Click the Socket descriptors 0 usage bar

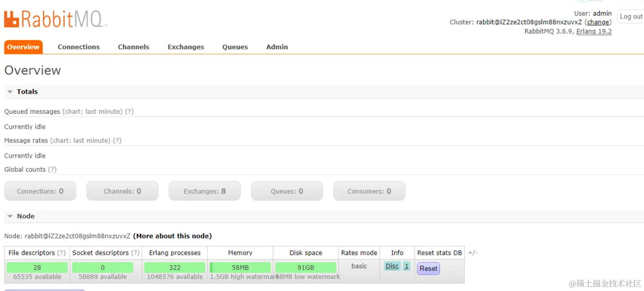pyautogui.click(x=103, y=268)
